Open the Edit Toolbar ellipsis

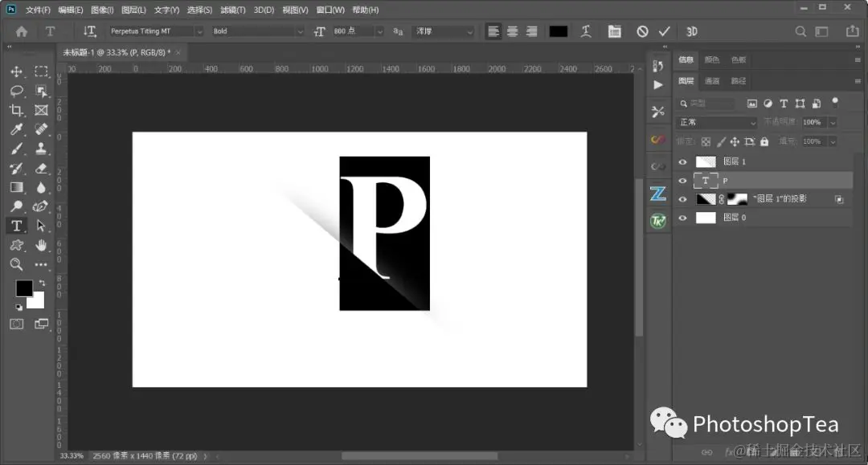tap(41, 265)
